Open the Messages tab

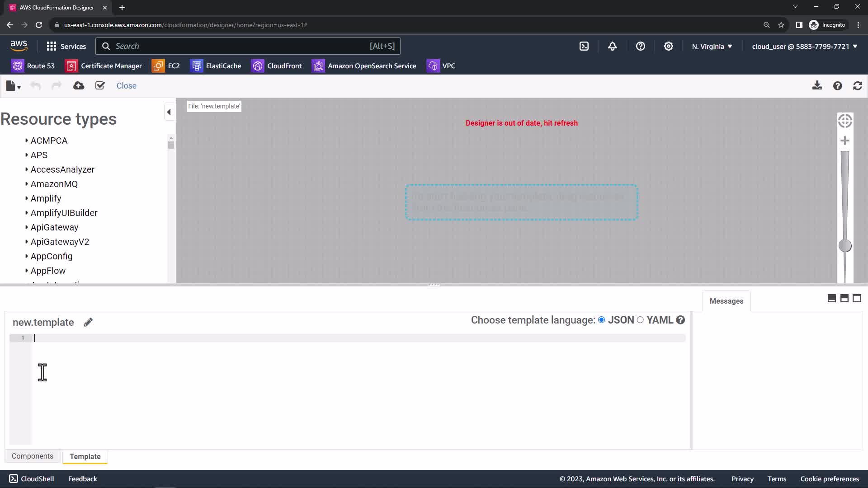pyautogui.click(x=726, y=301)
